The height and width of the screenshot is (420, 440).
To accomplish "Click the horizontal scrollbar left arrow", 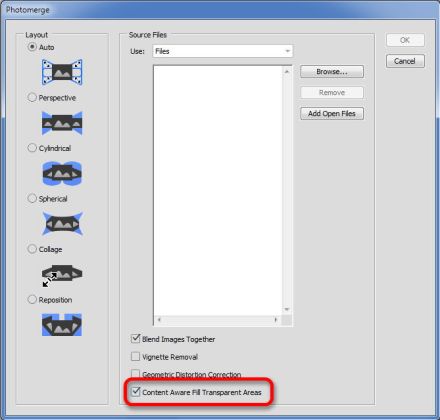I will tap(159, 320).
